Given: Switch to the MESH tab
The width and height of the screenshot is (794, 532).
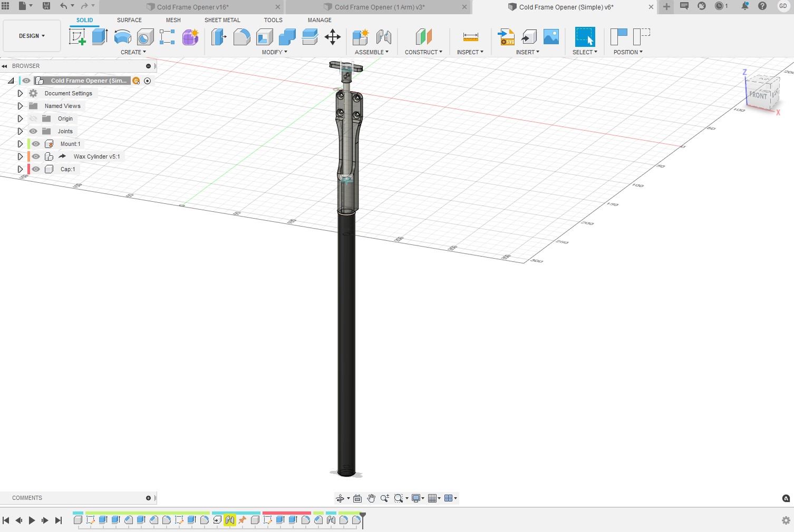Looking at the screenshot, I should (173, 20).
